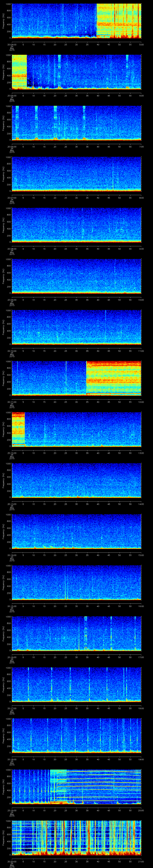Open the spectrogram panel starting at 20:07:00
Viewport: 153px width, 868px height.
click(x=77, y=174)
